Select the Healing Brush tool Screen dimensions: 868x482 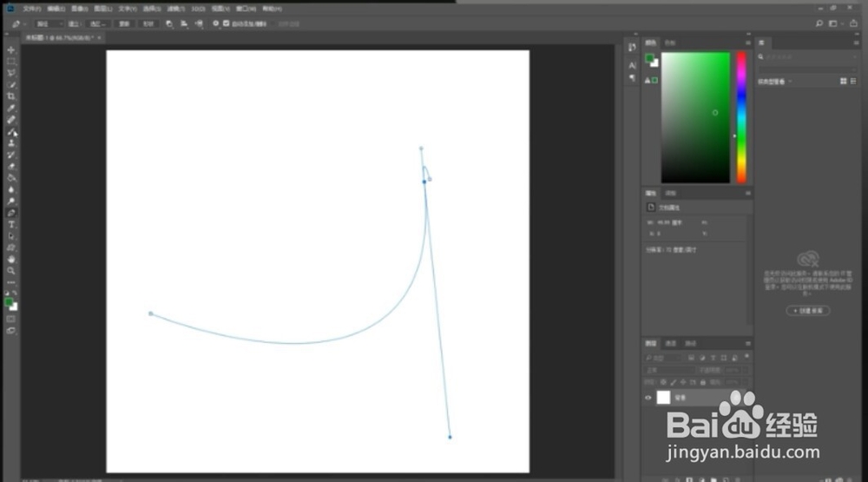11,120
